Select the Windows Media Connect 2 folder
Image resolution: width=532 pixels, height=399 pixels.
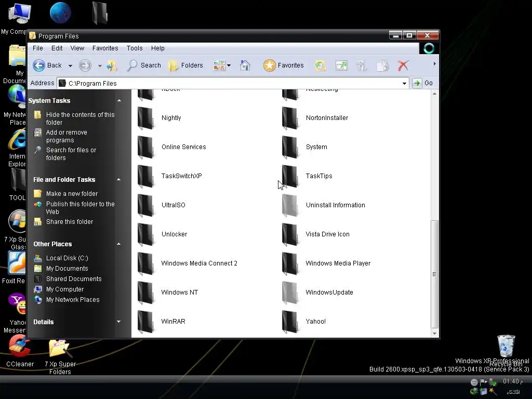[x=187, y=263]
